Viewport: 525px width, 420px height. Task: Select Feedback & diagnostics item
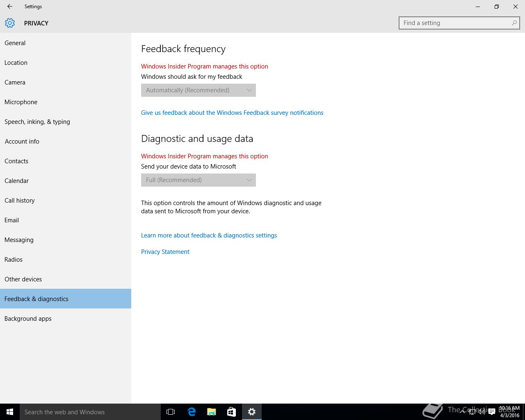click(66, 299)
